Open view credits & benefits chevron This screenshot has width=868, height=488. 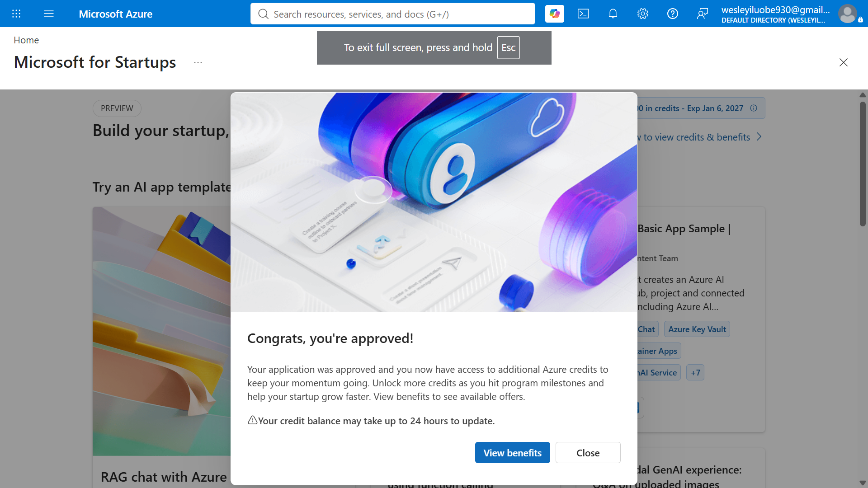(x=759, y=137)
